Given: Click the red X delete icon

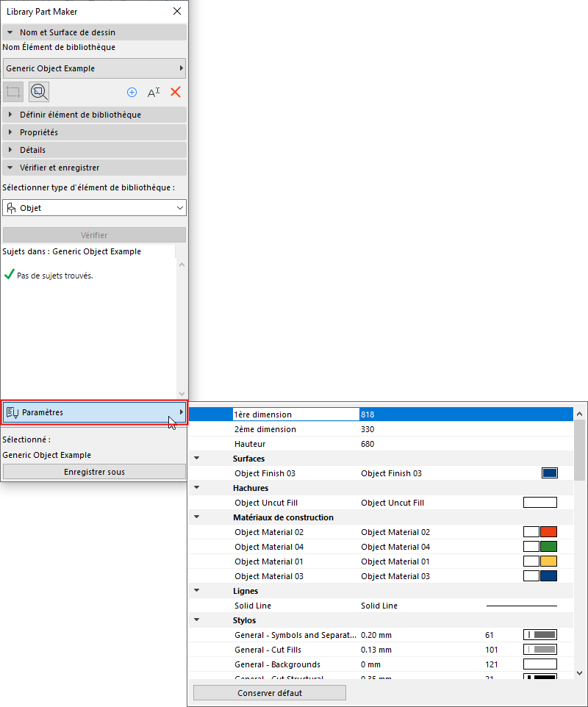Looking at the screenshot, I should (x=176, y=92).
